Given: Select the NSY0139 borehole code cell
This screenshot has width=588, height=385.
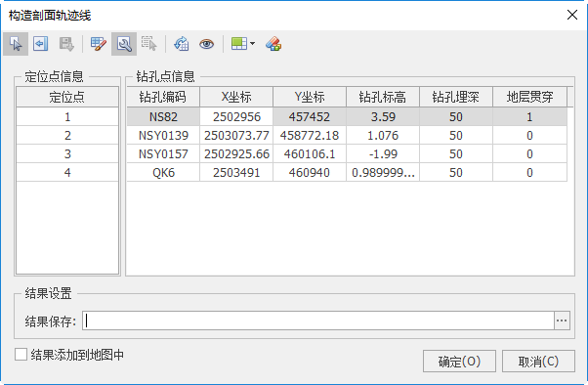Looking at the screenshot, I should (163, 135).
